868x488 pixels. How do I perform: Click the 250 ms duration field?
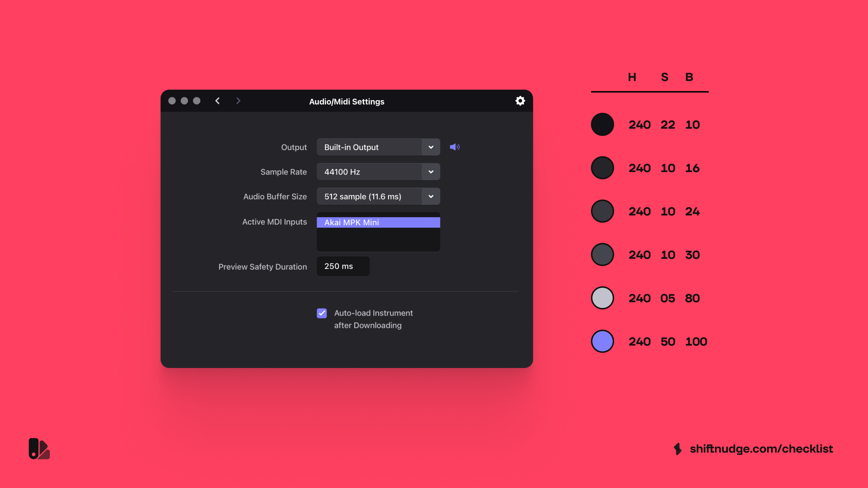tap(342, 266)
